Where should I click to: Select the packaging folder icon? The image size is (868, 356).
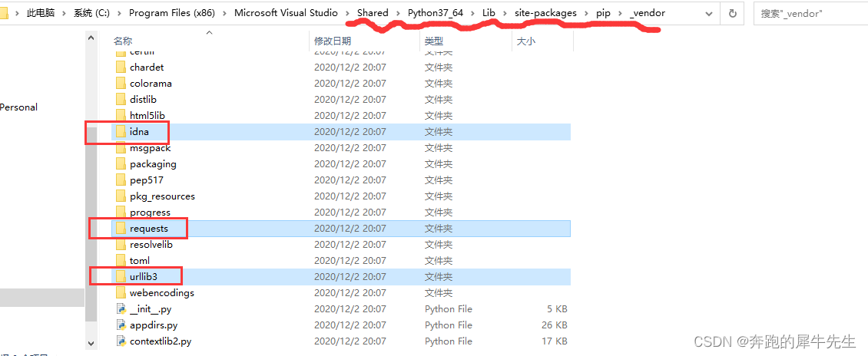[121, 164]
